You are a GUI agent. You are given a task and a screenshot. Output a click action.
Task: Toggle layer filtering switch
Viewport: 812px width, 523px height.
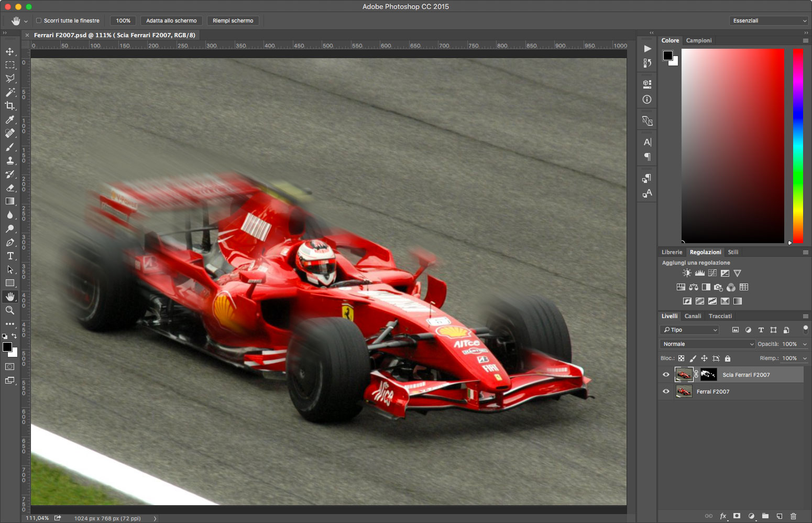[x=805, y=330]
